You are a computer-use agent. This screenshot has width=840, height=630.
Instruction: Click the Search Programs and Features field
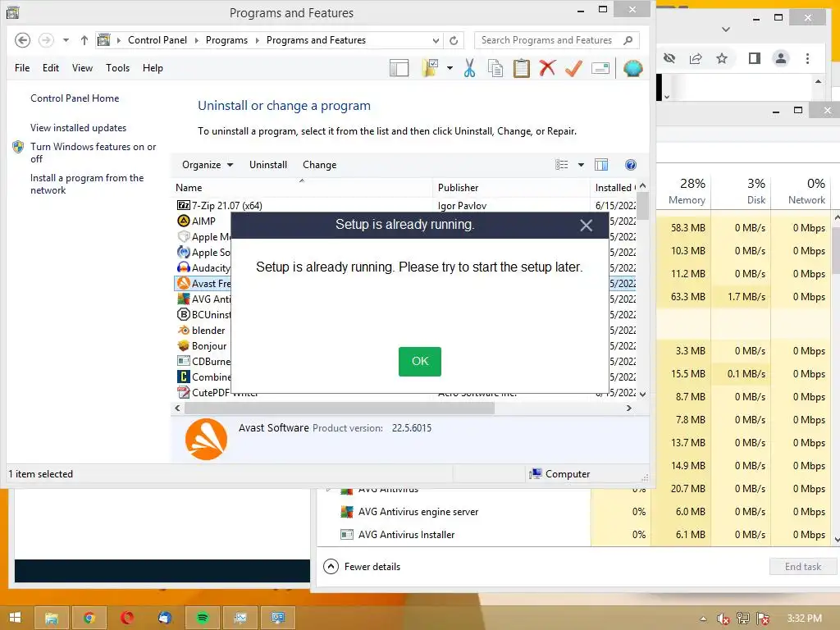click(x=557, y=40)
